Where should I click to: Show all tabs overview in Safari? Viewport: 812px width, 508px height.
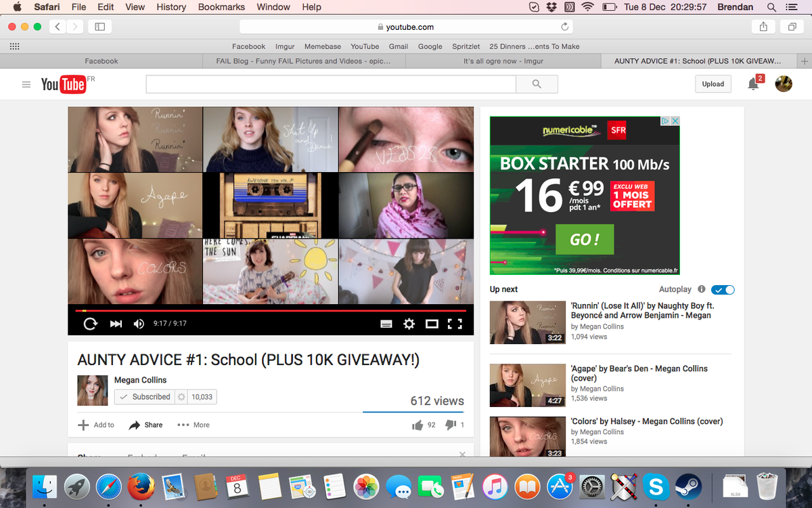(x=791, y=26)
